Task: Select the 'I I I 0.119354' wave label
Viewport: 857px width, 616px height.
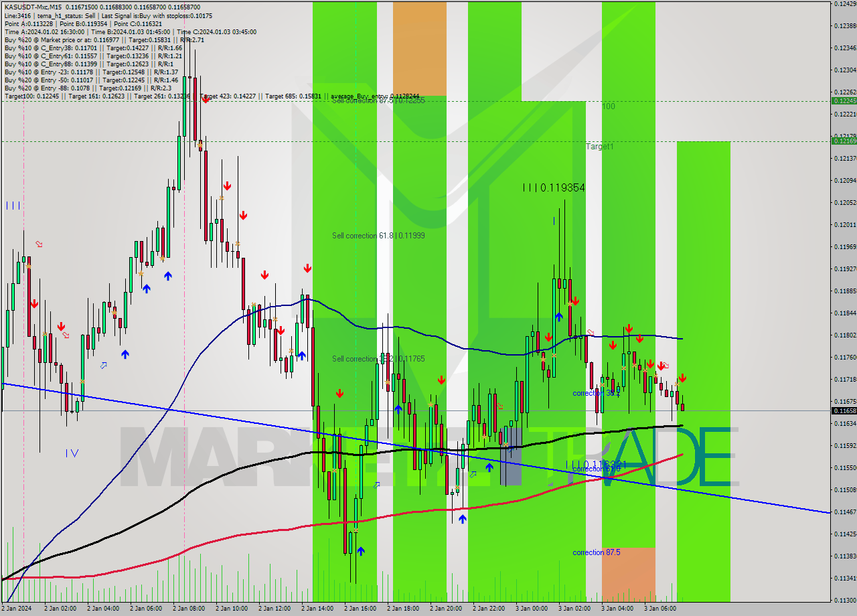Action: (x=554, y=188)
